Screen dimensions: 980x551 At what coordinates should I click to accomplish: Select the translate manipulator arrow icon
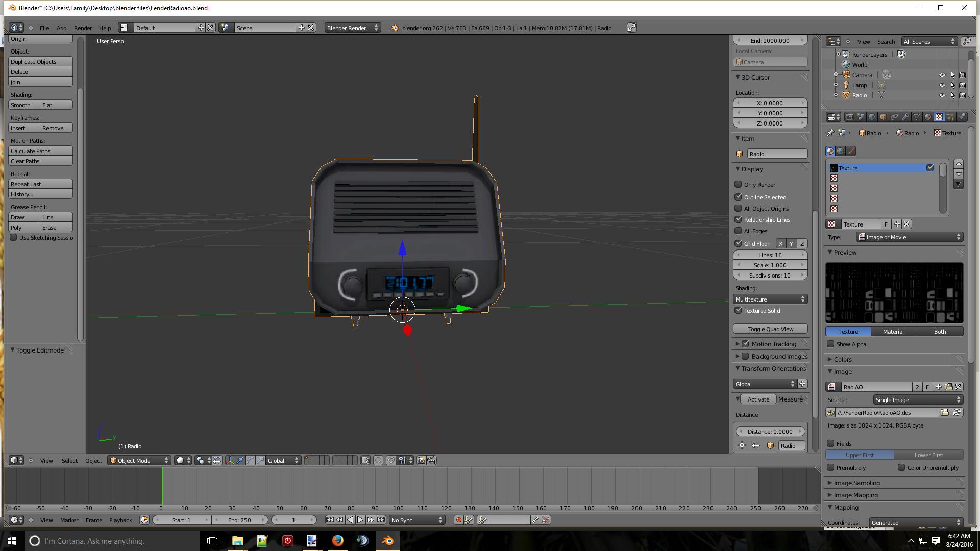click(240, 460)
